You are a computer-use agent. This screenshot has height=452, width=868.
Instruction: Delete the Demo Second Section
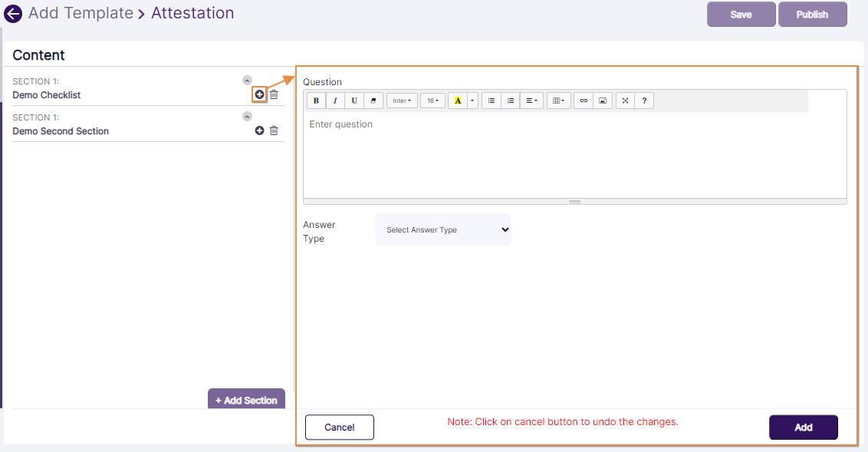274,130
